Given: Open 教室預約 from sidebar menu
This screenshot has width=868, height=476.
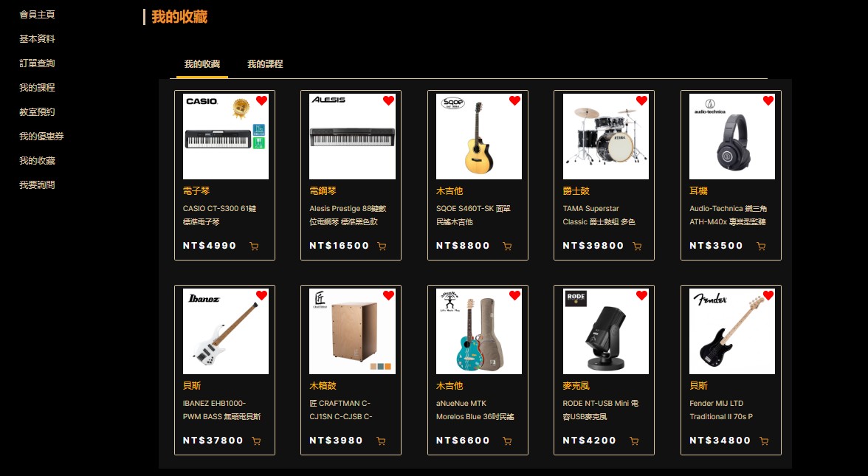Looking at the screenshot, I should tap(37, 112).
